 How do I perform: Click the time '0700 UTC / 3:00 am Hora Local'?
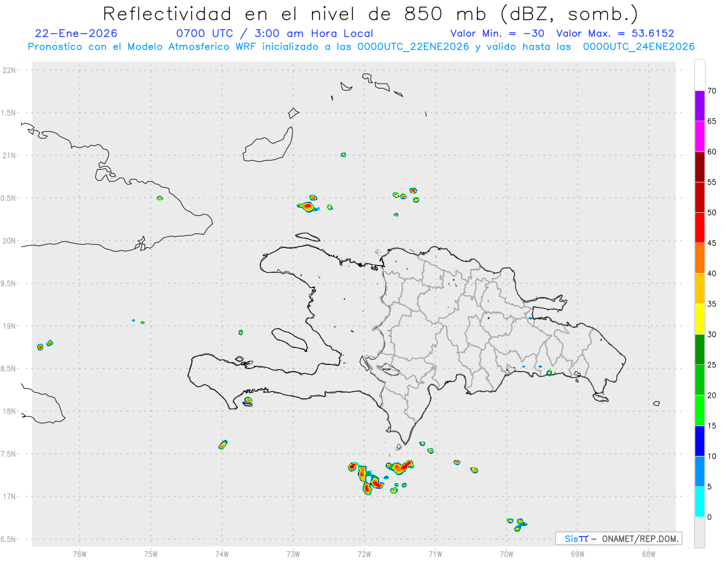275,33
